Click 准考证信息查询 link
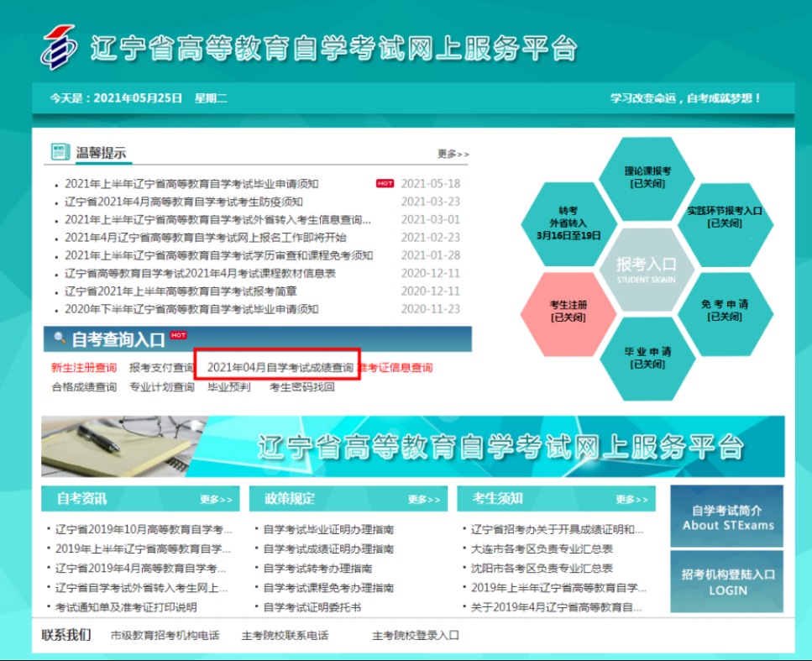812x661 pixels. click(x=396, y=368)
